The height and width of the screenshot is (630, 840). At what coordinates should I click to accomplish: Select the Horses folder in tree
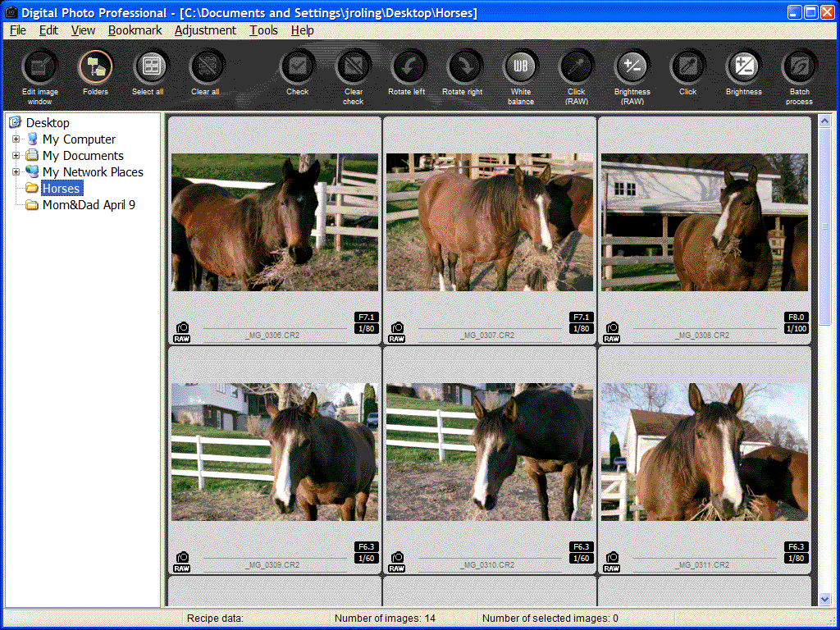(62, 189)
